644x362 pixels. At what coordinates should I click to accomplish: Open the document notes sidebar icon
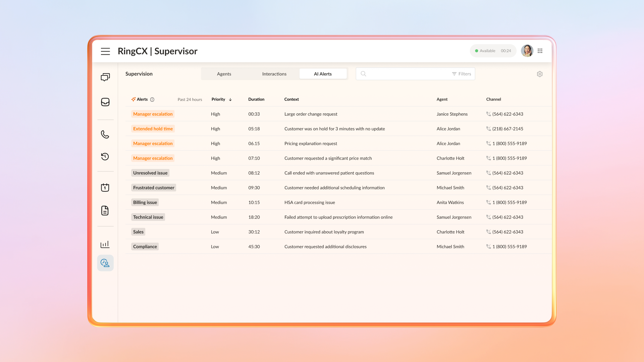(x=105, y=210)
